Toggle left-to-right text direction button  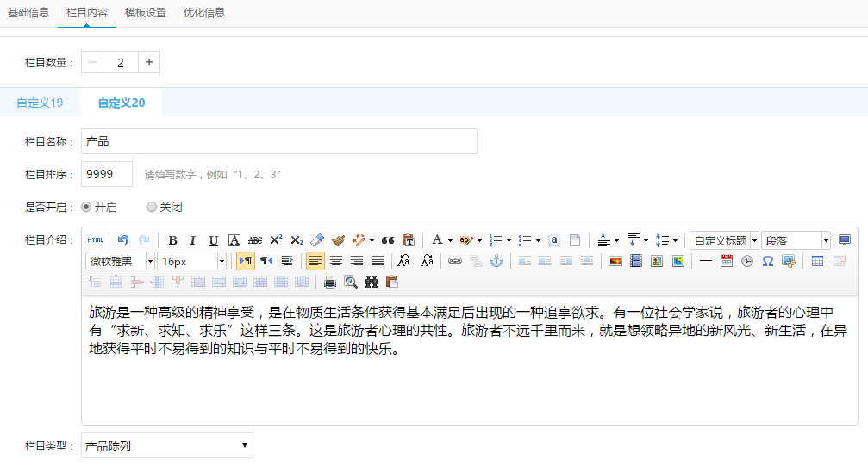[246, 261]
